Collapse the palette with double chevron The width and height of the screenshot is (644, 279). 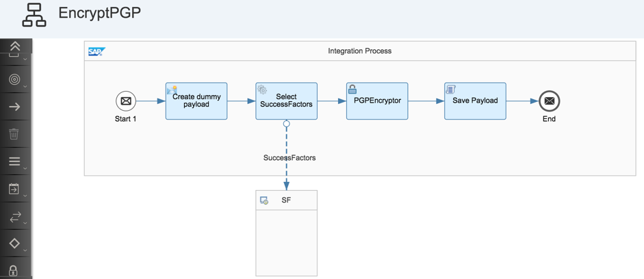coord(15,46)
